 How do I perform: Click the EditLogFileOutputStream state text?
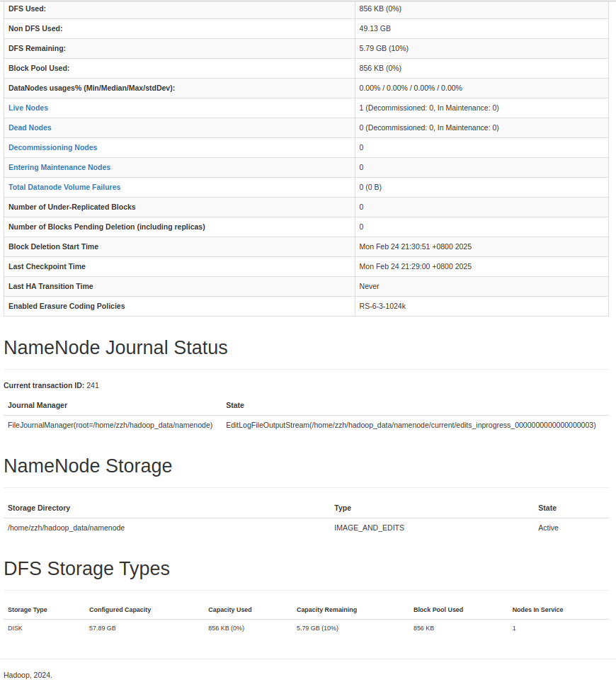tap(411, 425)
